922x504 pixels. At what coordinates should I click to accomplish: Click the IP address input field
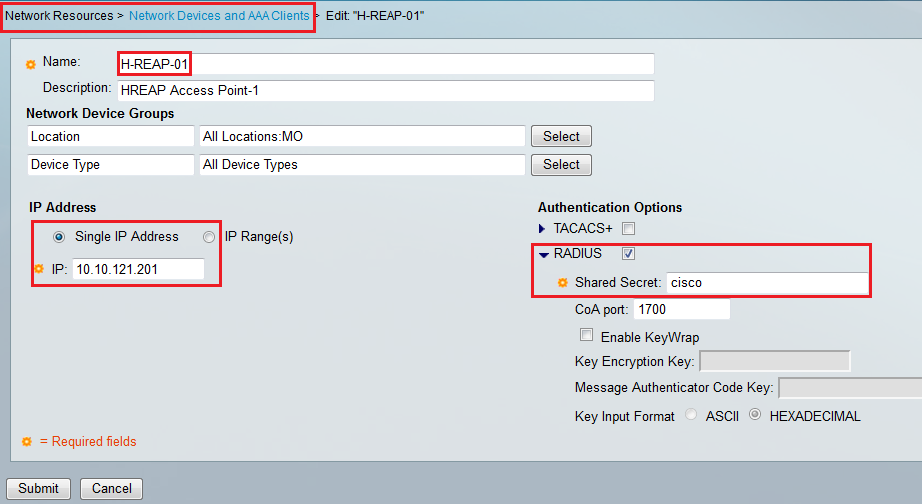(138, 269)
